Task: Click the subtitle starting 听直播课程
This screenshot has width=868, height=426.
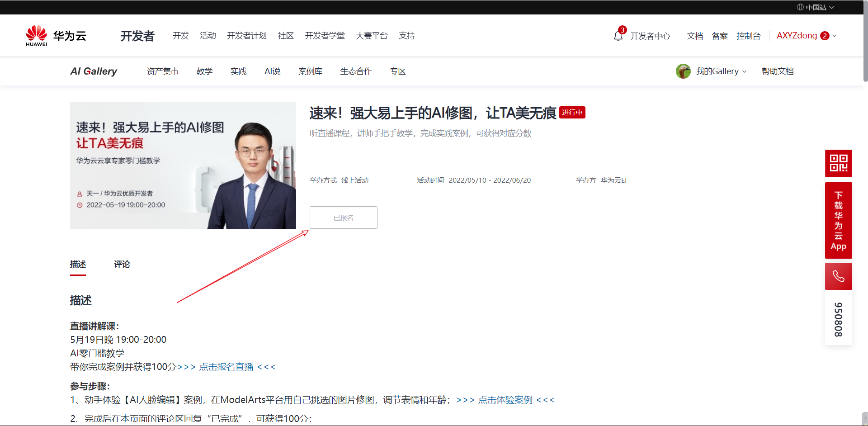Action: point(420,133)
